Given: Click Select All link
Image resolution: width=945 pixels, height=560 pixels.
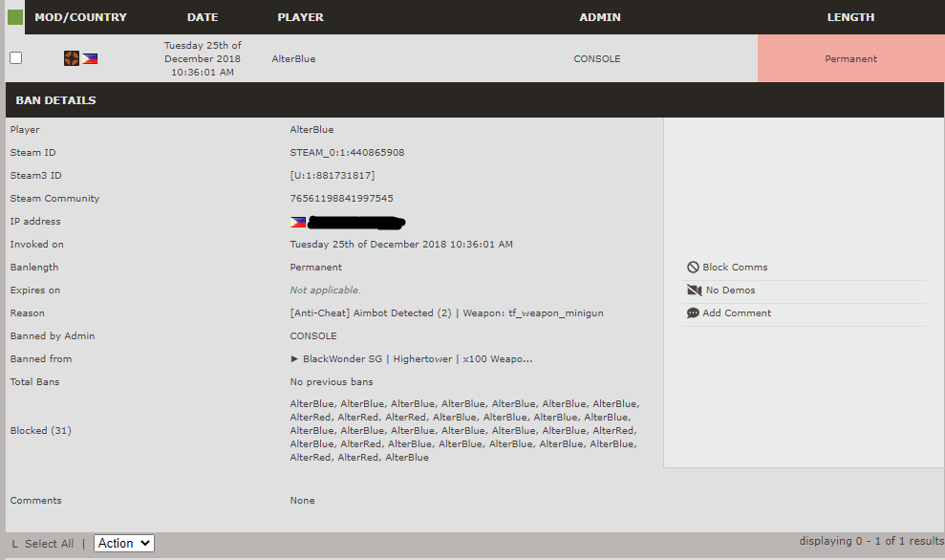Looking at the screenshot, I should pyautogui.click(x=50, y=544).
